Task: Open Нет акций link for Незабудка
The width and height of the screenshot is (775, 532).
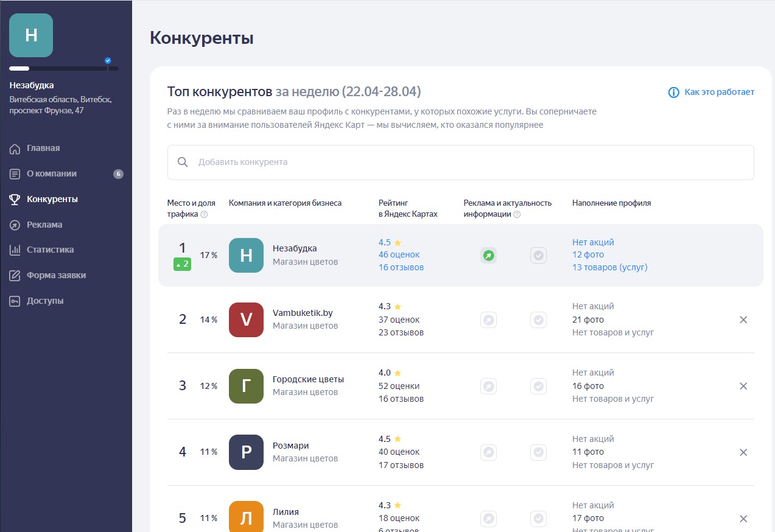Action: 593,242
